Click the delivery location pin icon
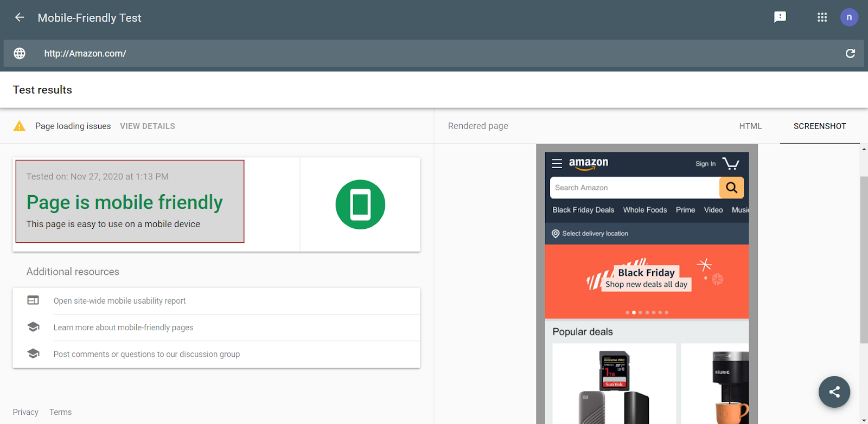Screen dimensions: 868x424 point(556,234)
